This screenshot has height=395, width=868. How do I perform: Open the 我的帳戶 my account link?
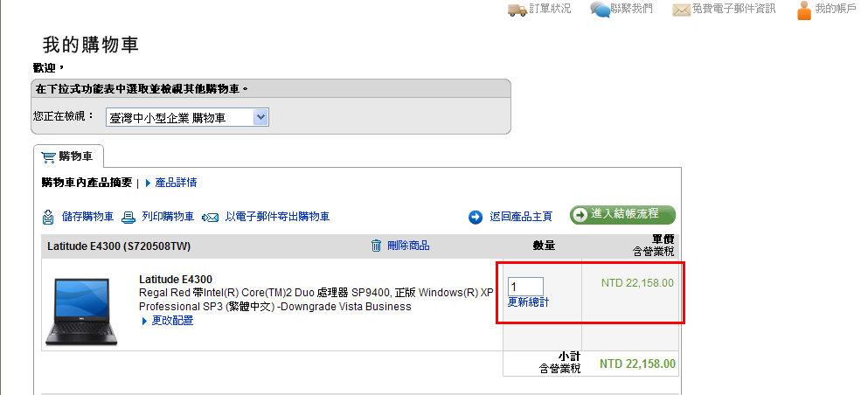(x=836, y=9)
